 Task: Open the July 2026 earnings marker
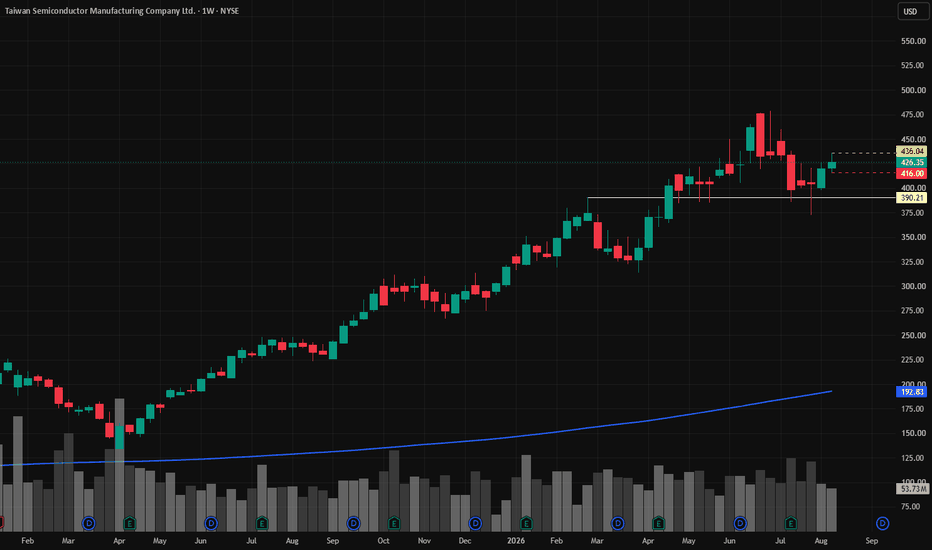click(x=791, y=523)
